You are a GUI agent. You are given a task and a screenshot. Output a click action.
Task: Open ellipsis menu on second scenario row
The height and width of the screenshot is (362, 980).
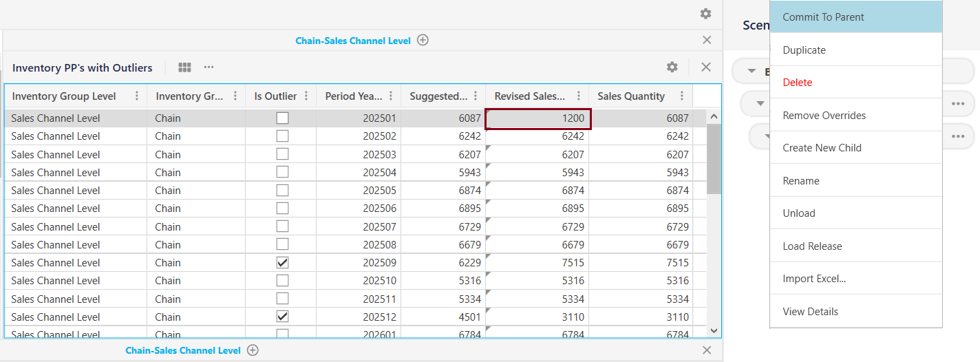pos(958,103)
